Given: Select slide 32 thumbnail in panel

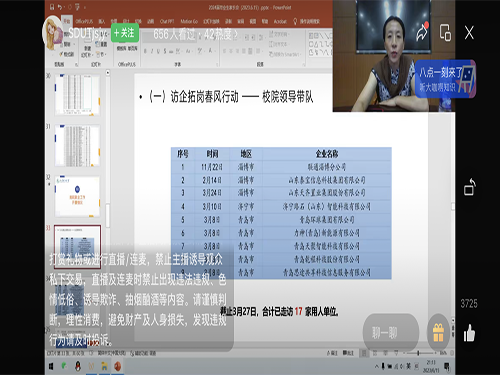Looking at the screenshot, I should 77,196.
